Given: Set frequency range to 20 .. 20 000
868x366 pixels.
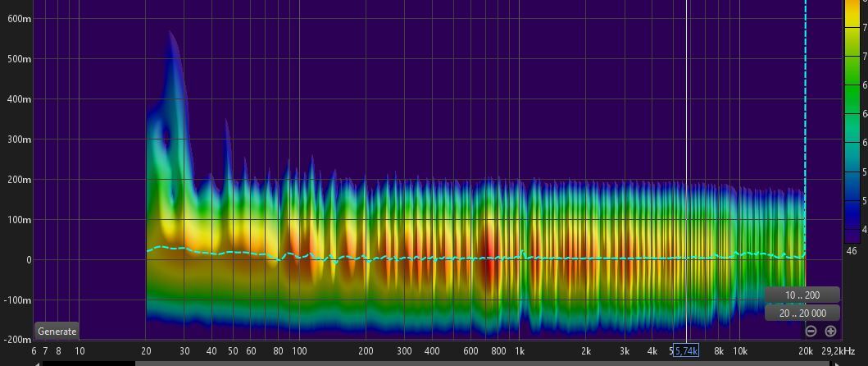Looking at the screenshot, I should pos(802,313).
